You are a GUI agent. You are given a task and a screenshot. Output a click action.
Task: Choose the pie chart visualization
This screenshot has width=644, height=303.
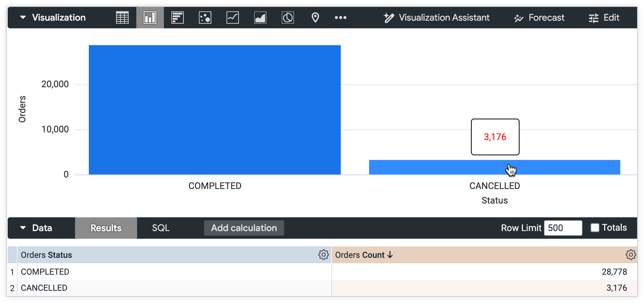point(288,17)
